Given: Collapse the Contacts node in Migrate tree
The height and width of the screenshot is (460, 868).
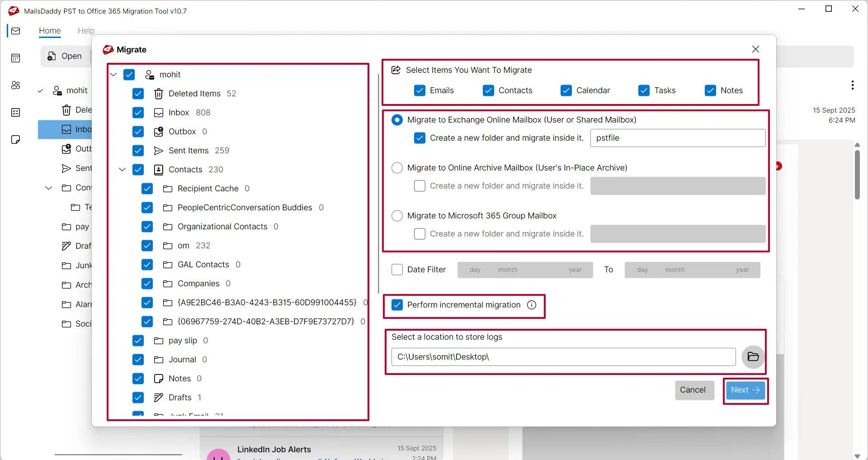Looking at the screenshot, I should pyautogui.click(x=122, y=170).
